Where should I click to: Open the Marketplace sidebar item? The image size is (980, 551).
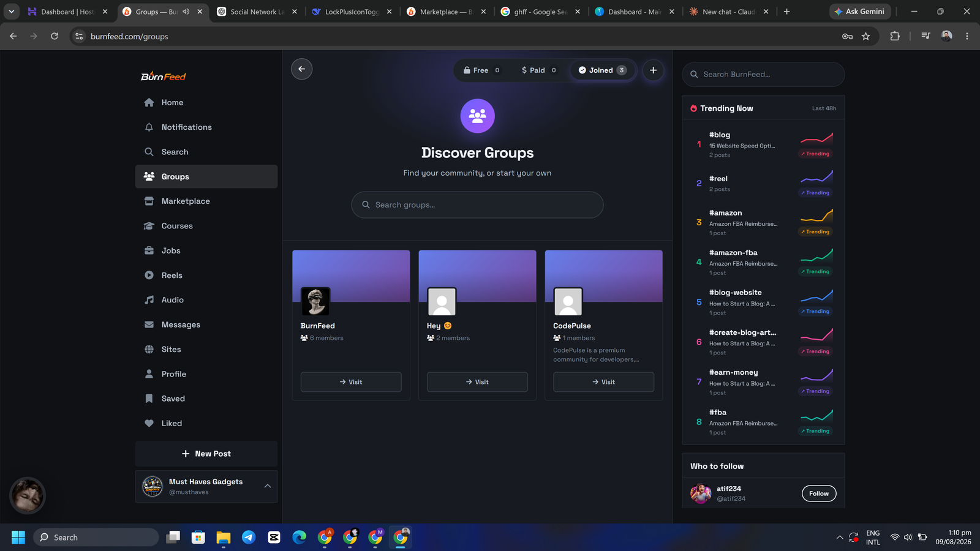point(206,201)
